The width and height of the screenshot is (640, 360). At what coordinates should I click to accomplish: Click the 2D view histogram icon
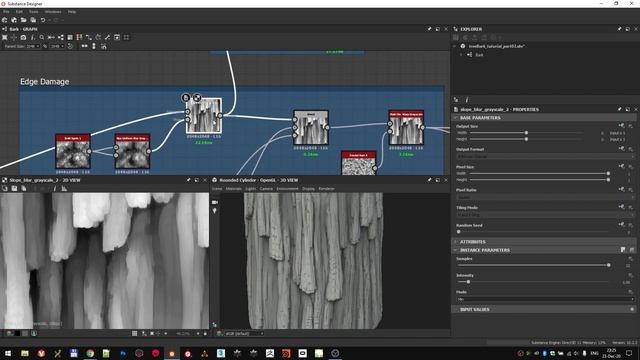[64, 189]
